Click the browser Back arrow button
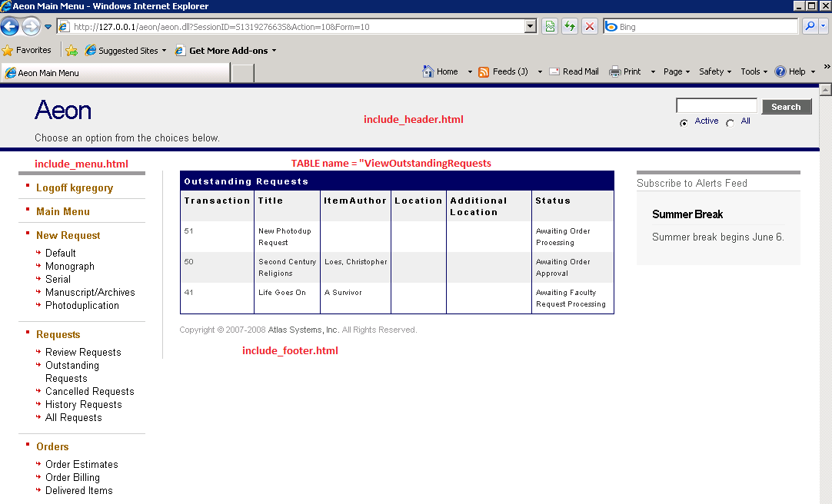This screenshot has width=832, height=504. 10,27
